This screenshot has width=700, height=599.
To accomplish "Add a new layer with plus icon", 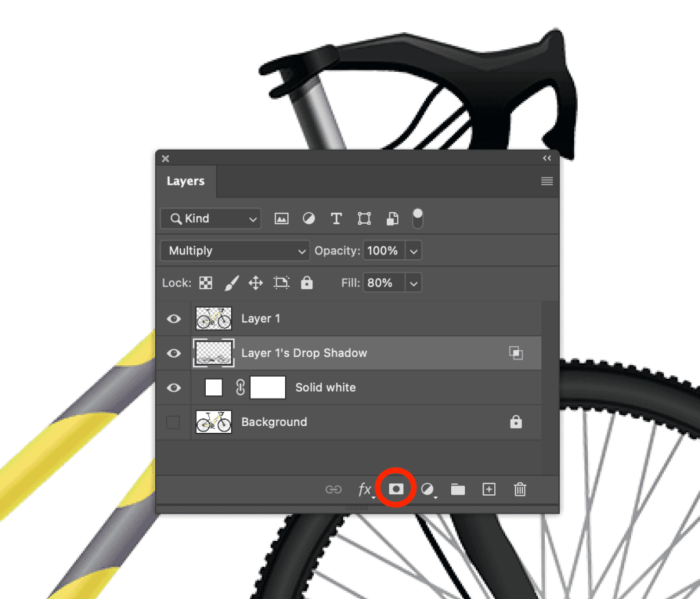I will [489, 490].
